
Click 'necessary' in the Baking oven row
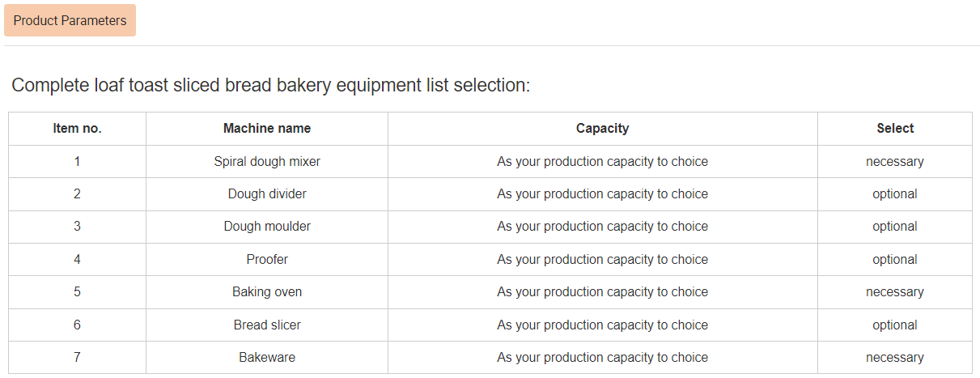tap(895, 292)
